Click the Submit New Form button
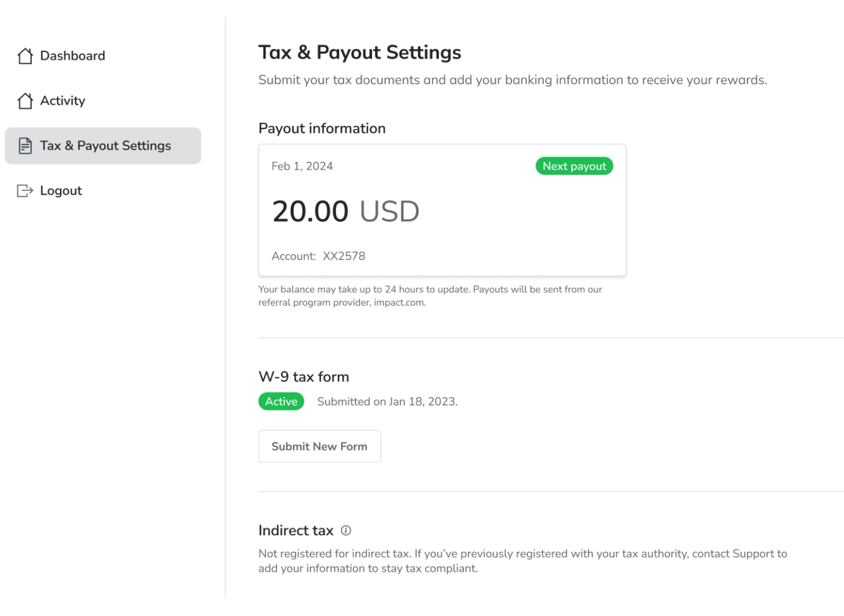This screenshot has width=844, height=616. [x=320, y=446]
